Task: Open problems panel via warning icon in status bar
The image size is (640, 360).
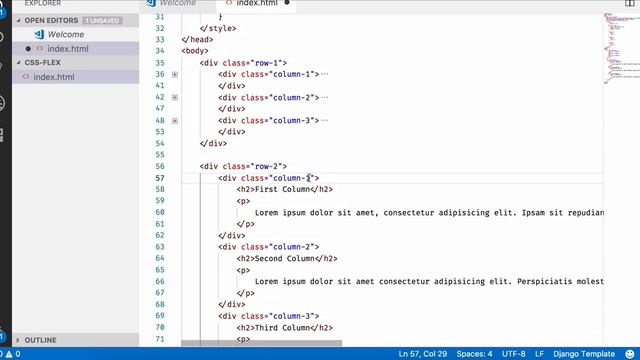Action: (9, 354)
